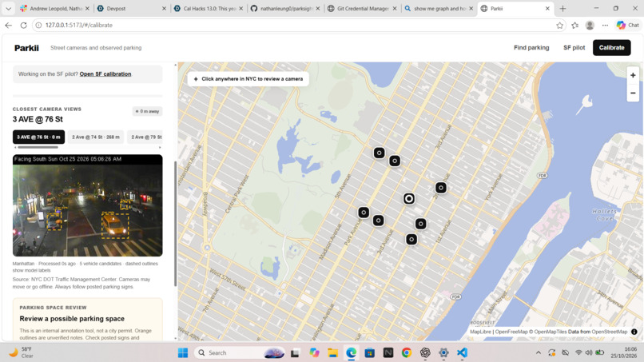
Task: Close the Git Credential Manager tab
Action: 395,8
